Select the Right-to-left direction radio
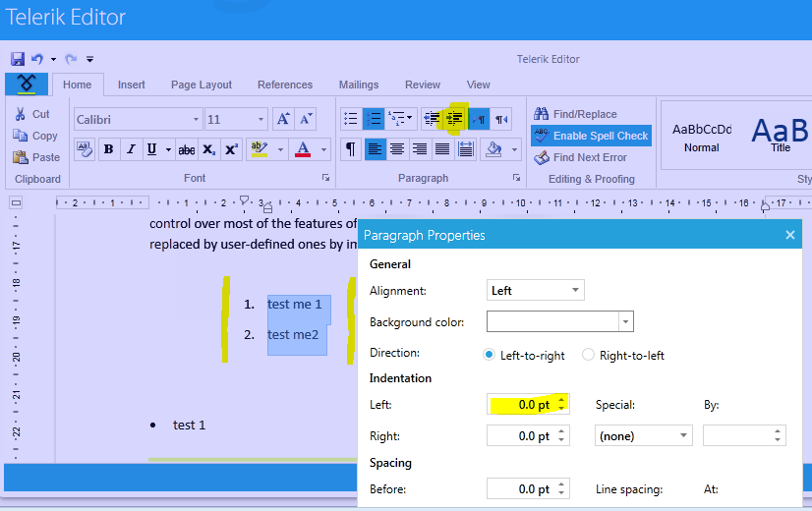The width and height of the screenshot is (812, 511). point(588,355)
